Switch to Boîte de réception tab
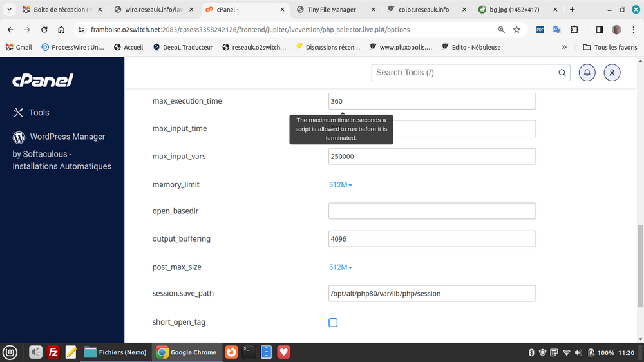Image resolution: width=644 pixels, height=362 pixels. tap(62, 10)
